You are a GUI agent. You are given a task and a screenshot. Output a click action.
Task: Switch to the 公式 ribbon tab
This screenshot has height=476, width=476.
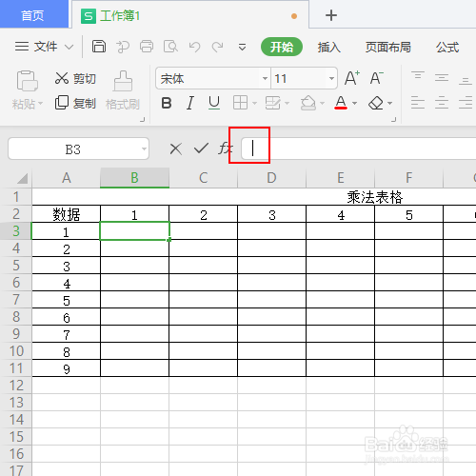click(x=447, y=48)
